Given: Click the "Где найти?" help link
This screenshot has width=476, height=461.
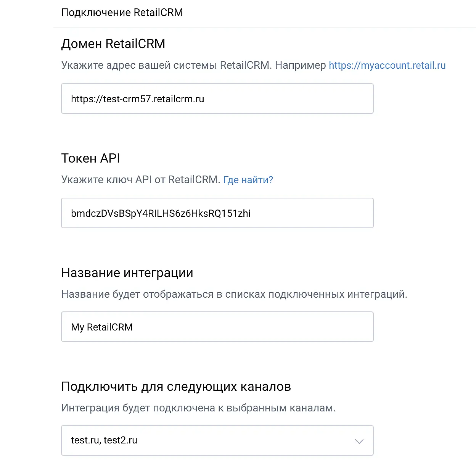Looking at the screenshot, I should (248, 180).
